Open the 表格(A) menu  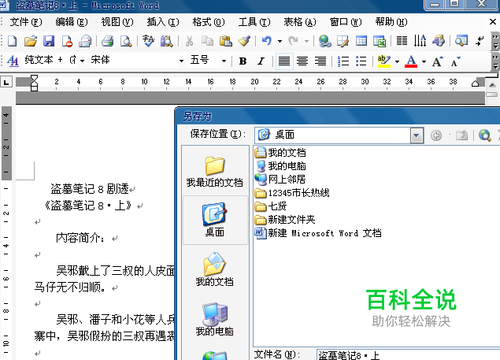click(300, 22)
